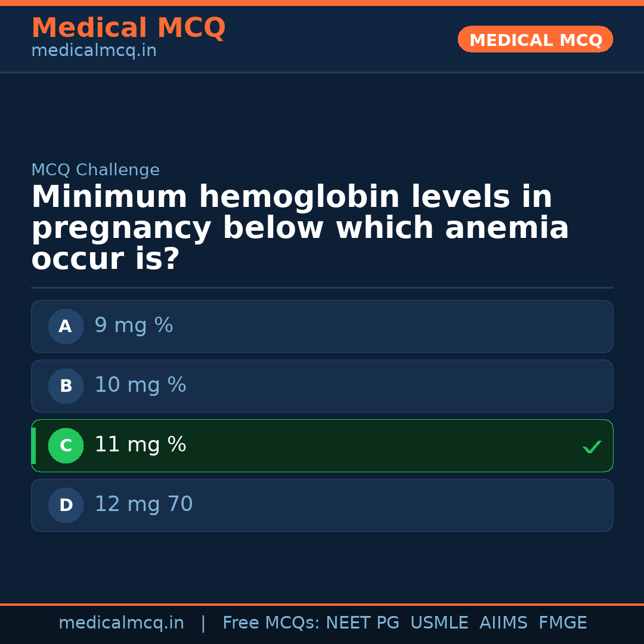Select the "9 mg %" answer text

134,326
